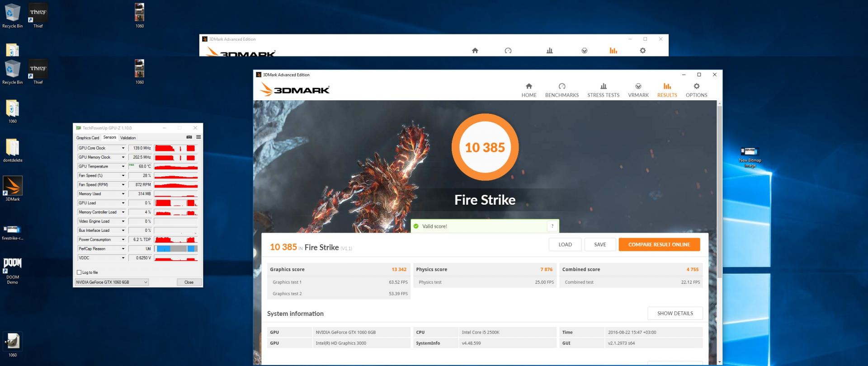Expand the Fan Speed (RPM) sensor dropdown
The width and height of the screenshot is (868, 366).
coord(123,185)
